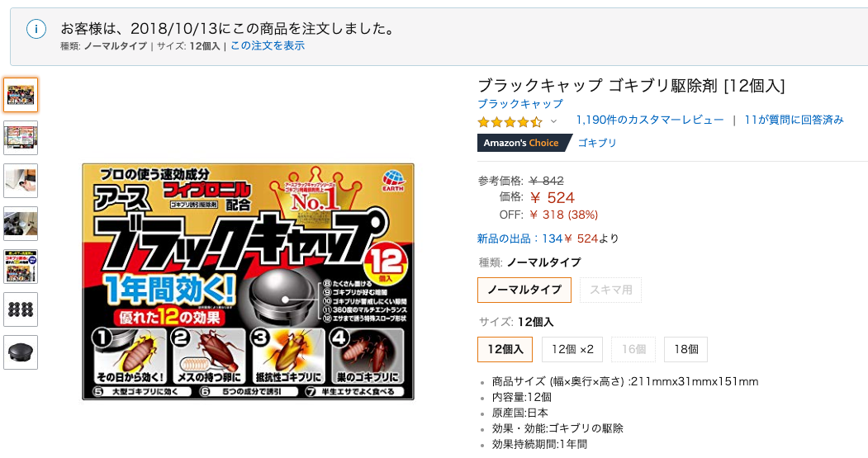Open the 11が質問に回答済み link
This screenshot has width=868, height=458.
coord(794,120)
